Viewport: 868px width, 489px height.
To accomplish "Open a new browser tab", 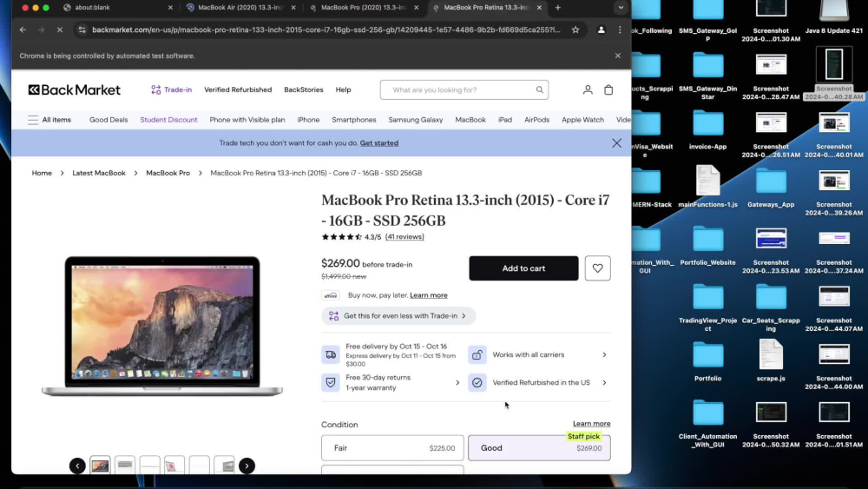I will pyautogui.click(x=558, y=8).
